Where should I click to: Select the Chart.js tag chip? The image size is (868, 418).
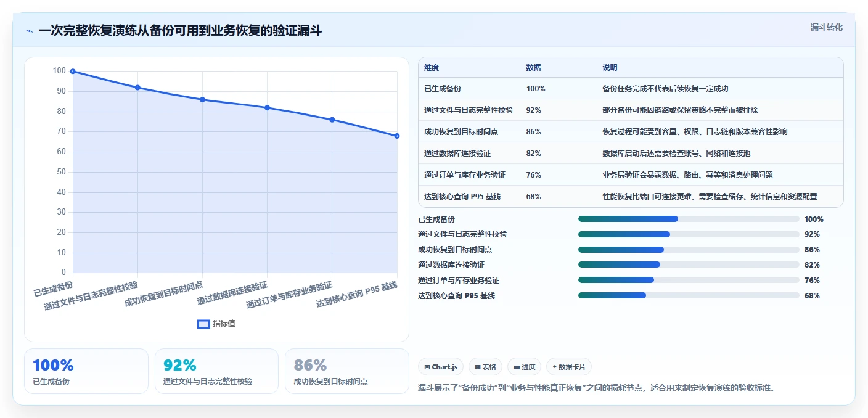pos(441,367)
